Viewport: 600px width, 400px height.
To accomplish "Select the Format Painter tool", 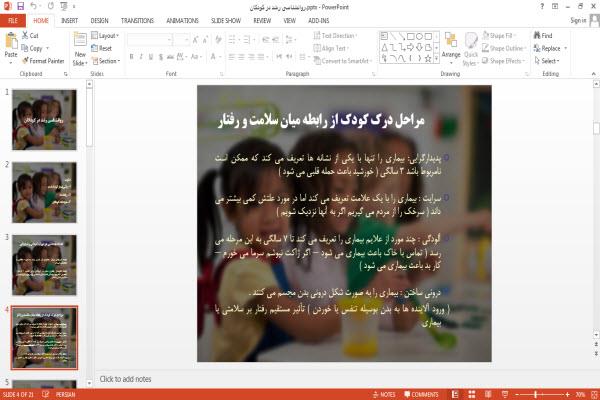I will (x=43, y=61).
